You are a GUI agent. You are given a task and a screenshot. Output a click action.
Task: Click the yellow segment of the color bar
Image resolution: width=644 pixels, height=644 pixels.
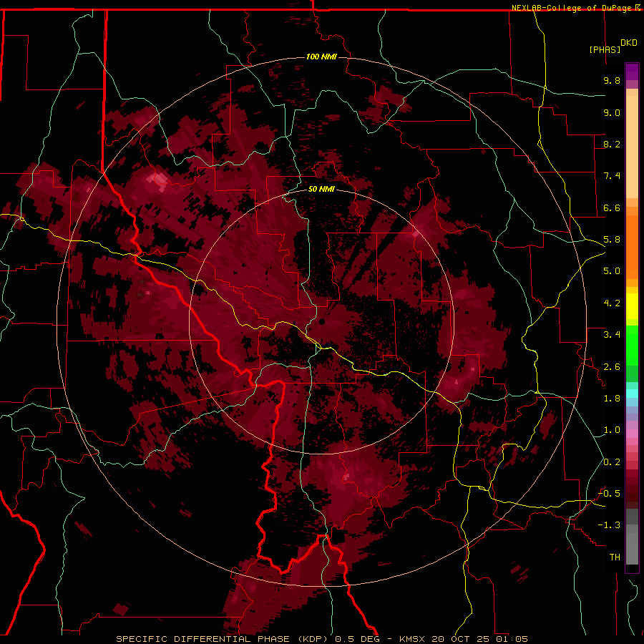coord(632,306)
